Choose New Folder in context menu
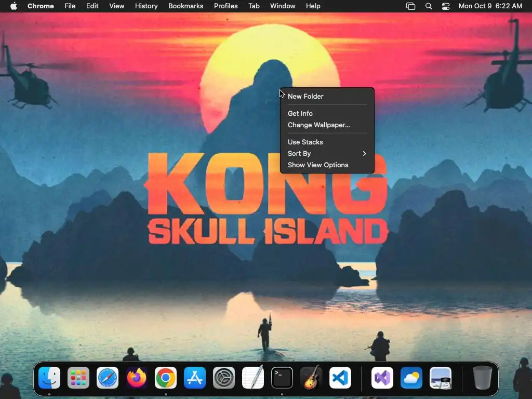The width and height of the screenshot is (532, 399). (x=327, y=96)
